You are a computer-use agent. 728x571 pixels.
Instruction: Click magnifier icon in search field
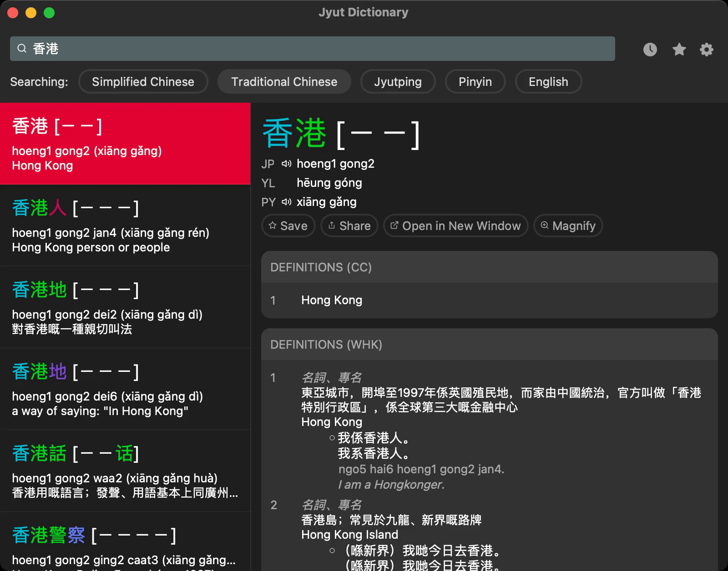21,49
